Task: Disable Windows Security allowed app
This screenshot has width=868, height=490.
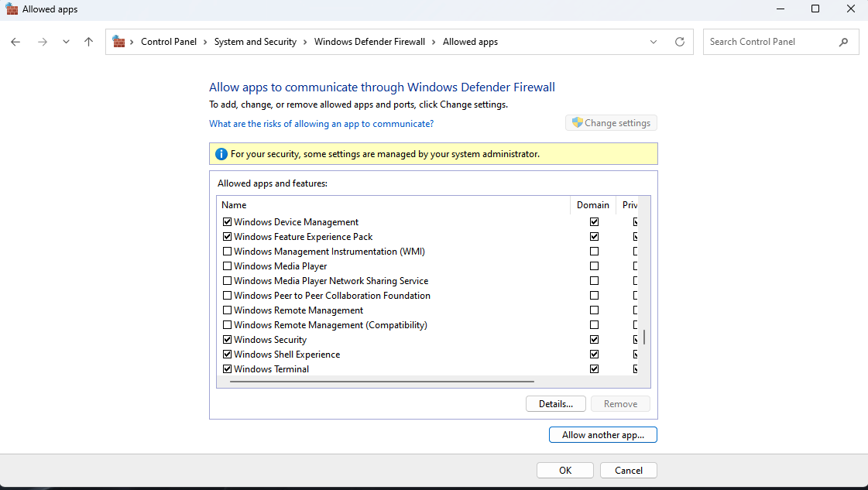Action: [227, 339]
